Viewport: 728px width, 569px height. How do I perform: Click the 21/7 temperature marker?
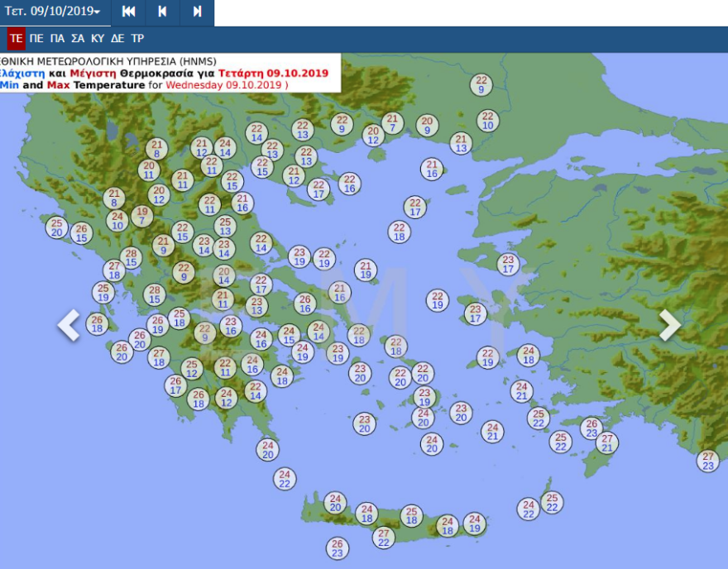[392, 123]
